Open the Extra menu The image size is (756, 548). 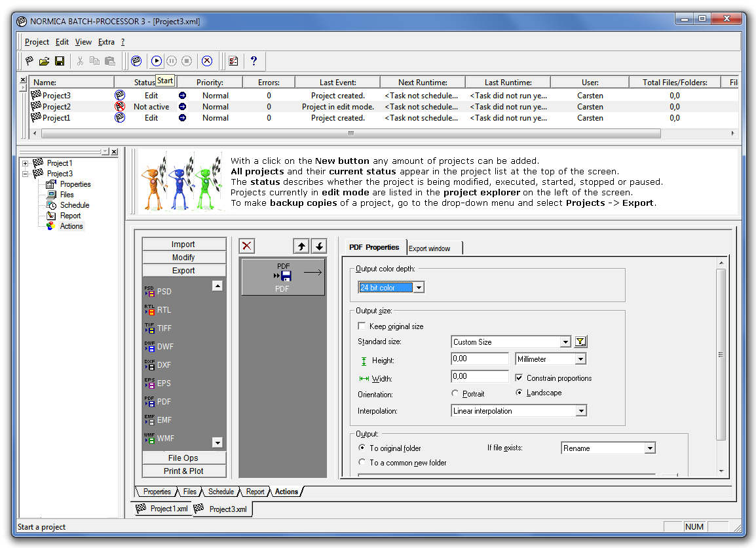(106, 42)
